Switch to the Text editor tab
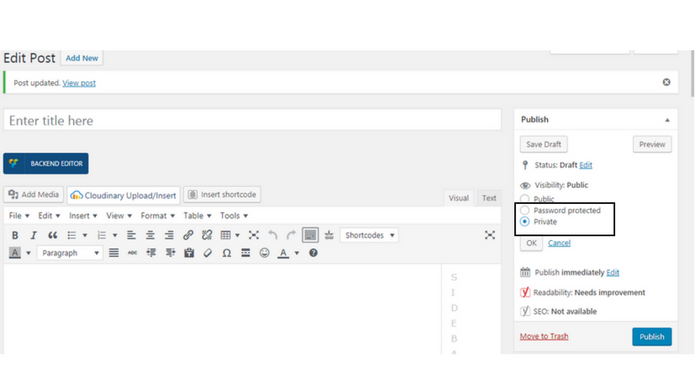Image resolution: width=695 pixels, height=391 pixels. 489,198
